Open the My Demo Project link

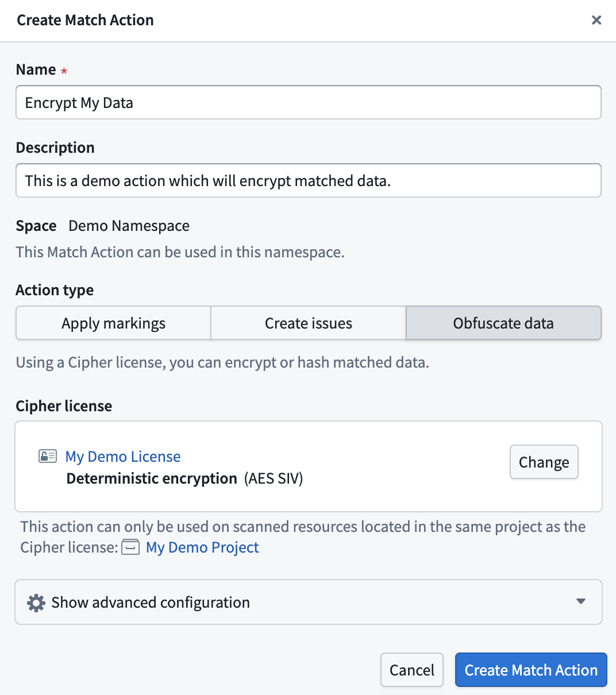202,547
